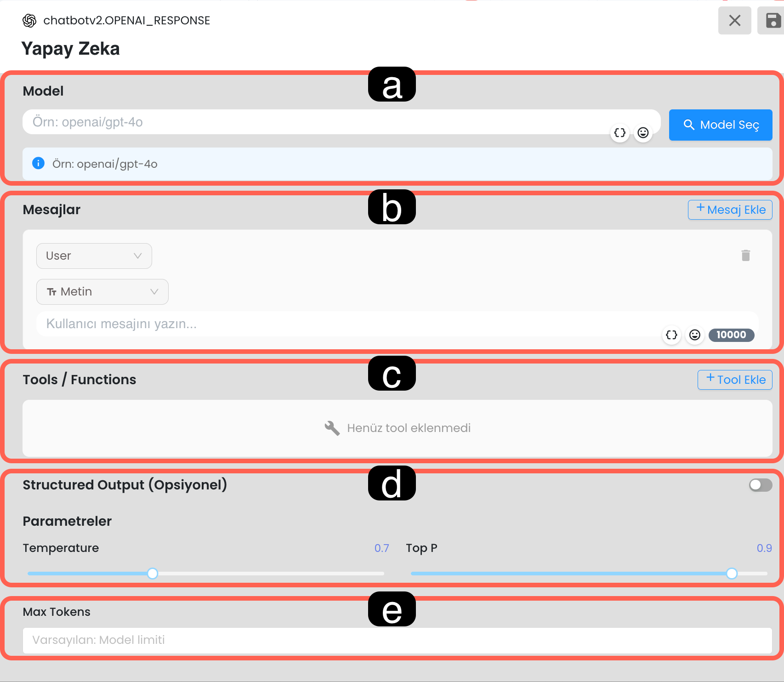
Task: Click the Max Tokens input field
Action: coord(397,640)
